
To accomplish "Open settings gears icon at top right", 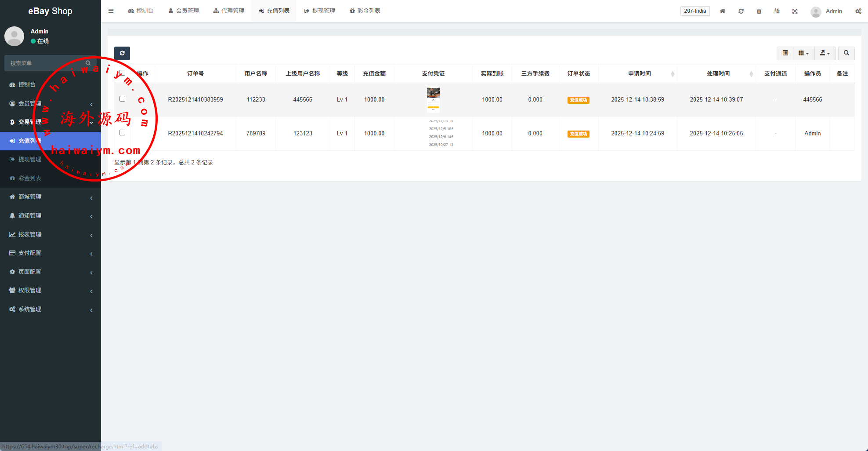I will (858, 11).
